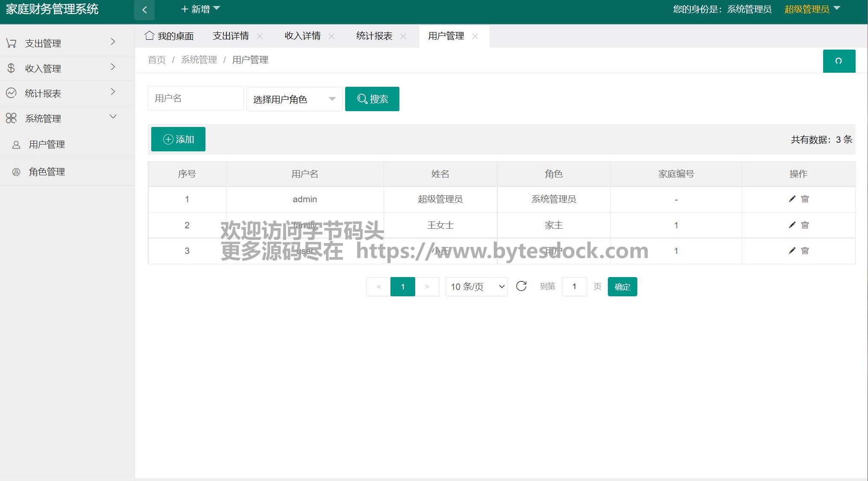The image size is (868, 481).
Task: Click the green refresh button at top right
Action: click(x=839, y=61)
